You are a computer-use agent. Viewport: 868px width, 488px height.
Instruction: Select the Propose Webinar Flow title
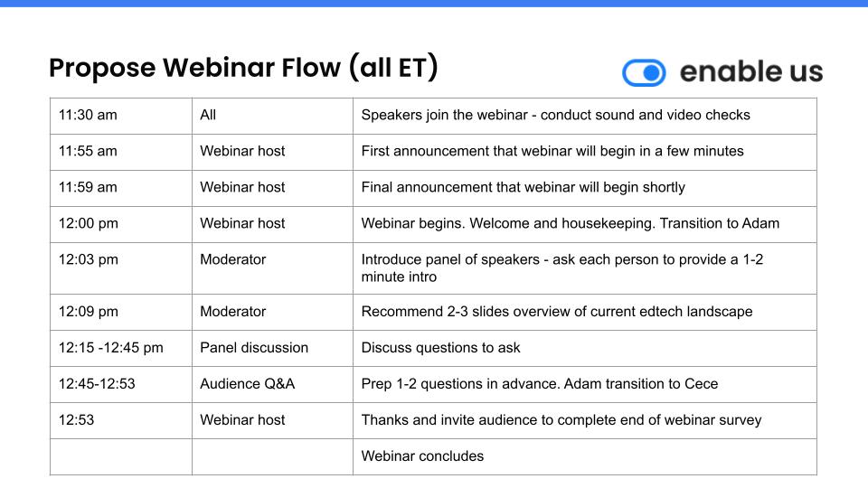click(x=243, y=68)
